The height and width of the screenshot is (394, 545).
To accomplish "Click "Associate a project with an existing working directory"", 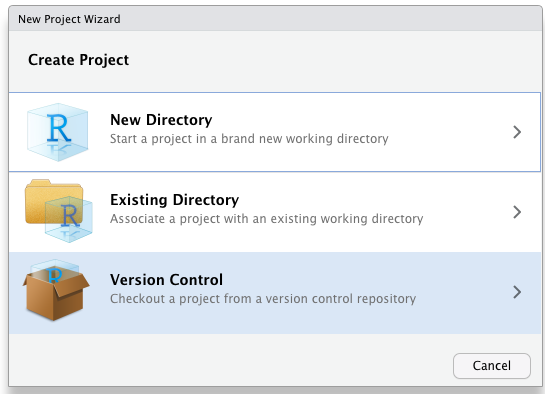I will [267, 219].
